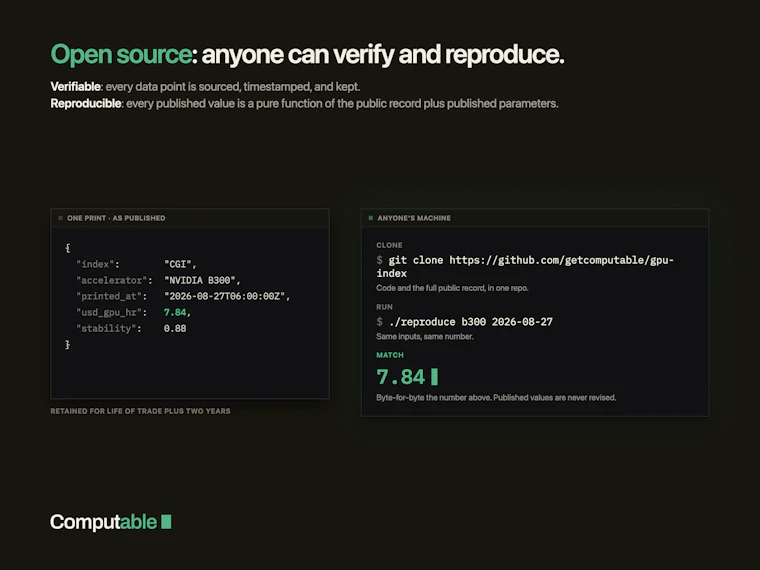Open the github.com/getcomputable/gpu-index URL in git clone

pyautogui.click(x=525, y=267)
